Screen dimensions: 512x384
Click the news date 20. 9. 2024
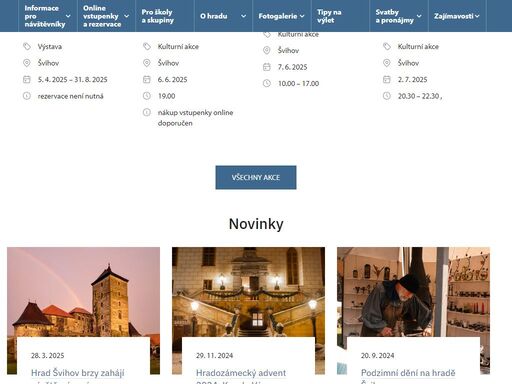point(377,356)
